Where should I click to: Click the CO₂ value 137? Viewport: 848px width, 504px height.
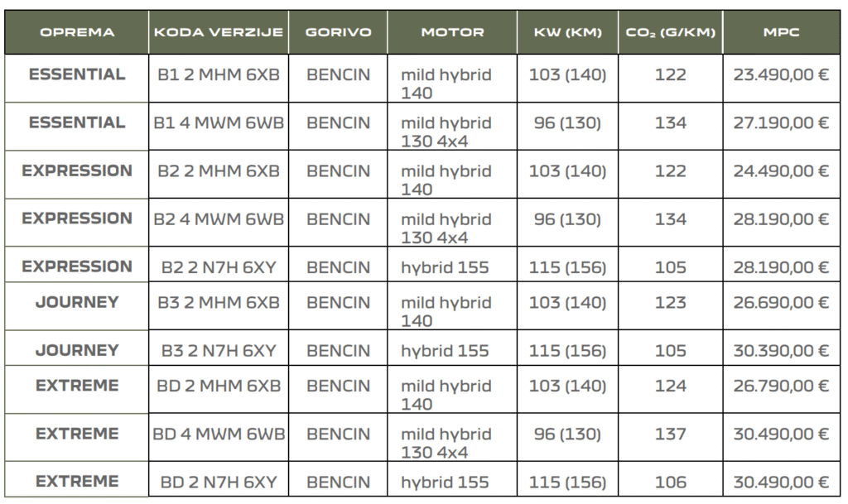(x=670, y=434)
